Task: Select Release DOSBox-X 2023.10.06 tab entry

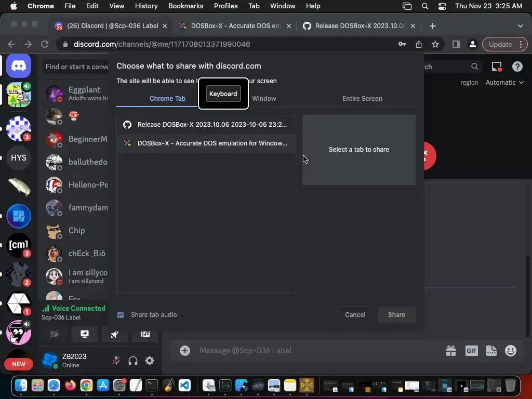Action: 206,125
